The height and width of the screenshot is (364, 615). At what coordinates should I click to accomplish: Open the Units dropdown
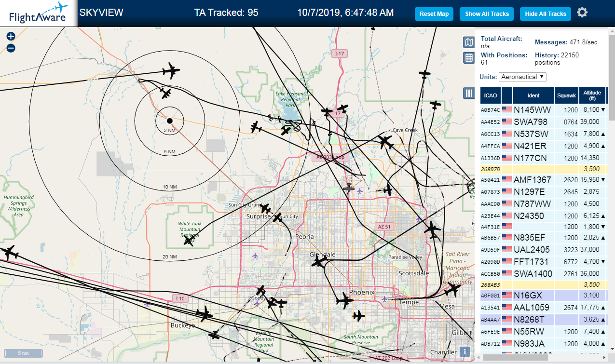tap(523, 77)
